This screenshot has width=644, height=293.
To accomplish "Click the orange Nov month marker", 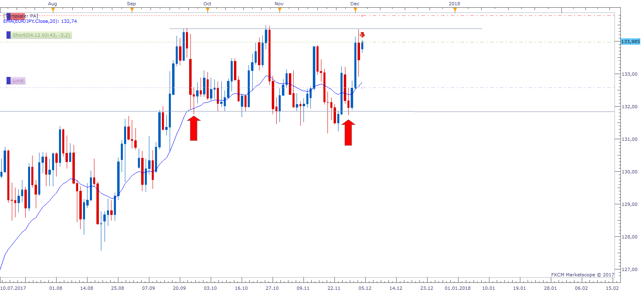I will pyautogui.click(x=279, y=10).
